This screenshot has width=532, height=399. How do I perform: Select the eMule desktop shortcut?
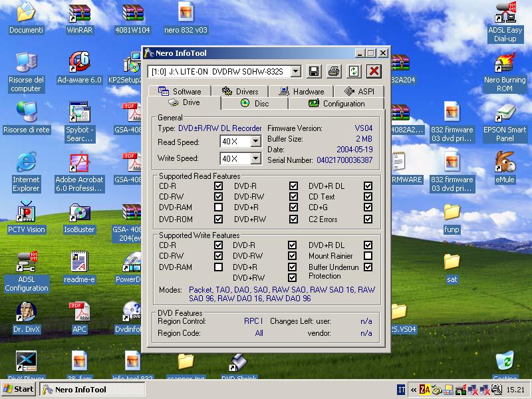(505, 168)
